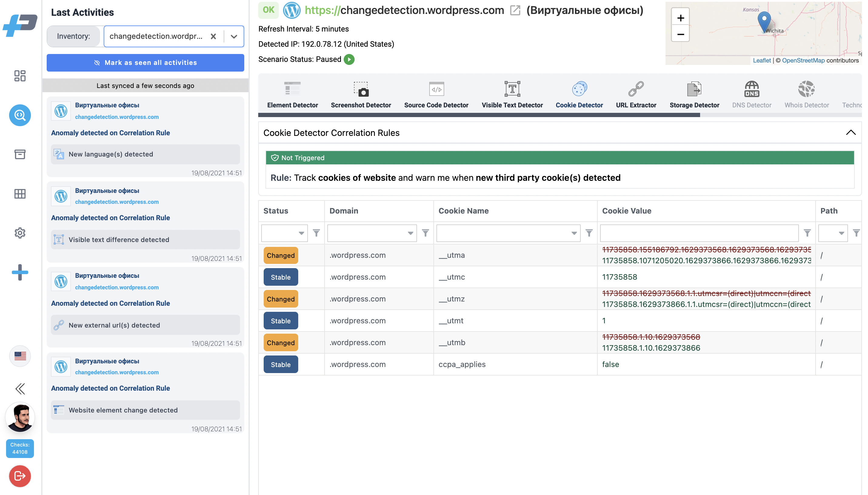Click the WordPress site icon in header

291,10
